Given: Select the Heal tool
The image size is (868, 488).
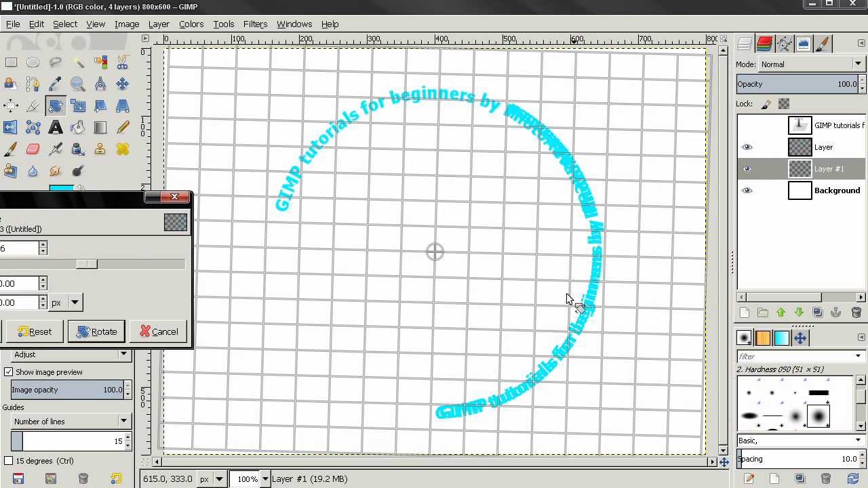Looking at the screenshot, I should 123,149.
